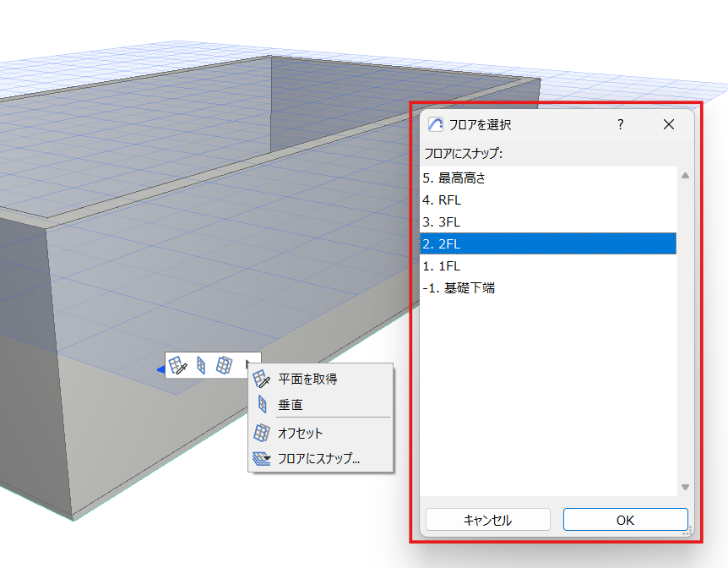Choose 垂直 from the context menu

pos(320,405)
